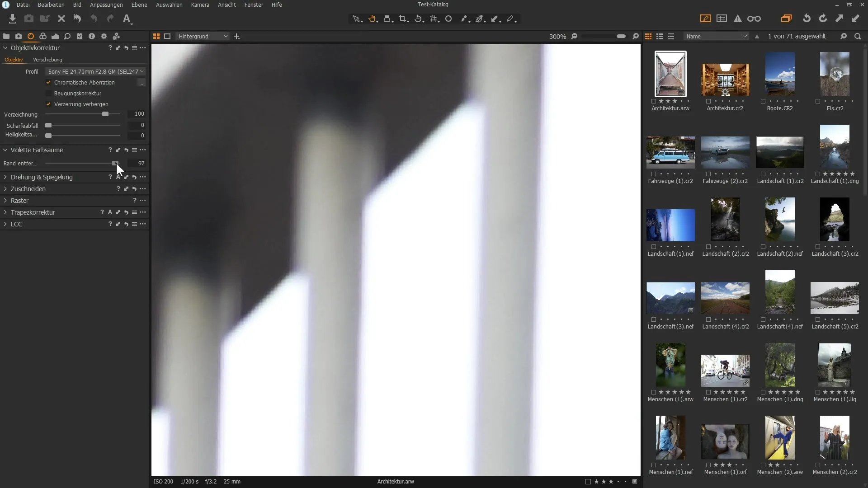The height and width of the screenshot is (488, 868).
Task: Click the Schärfeabfall value field
Action: [137, 125]
